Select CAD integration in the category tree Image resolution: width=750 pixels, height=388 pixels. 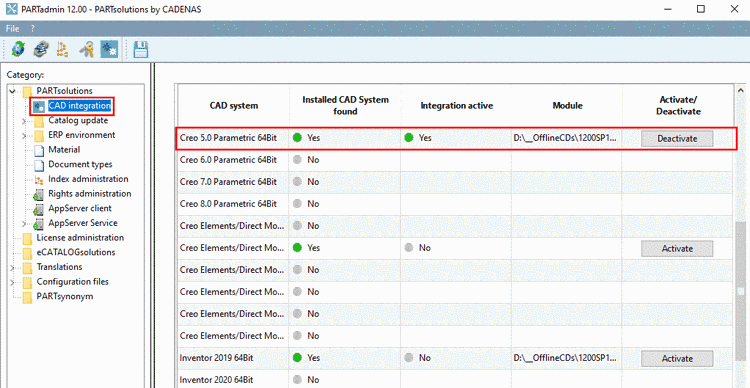(79, 105)
